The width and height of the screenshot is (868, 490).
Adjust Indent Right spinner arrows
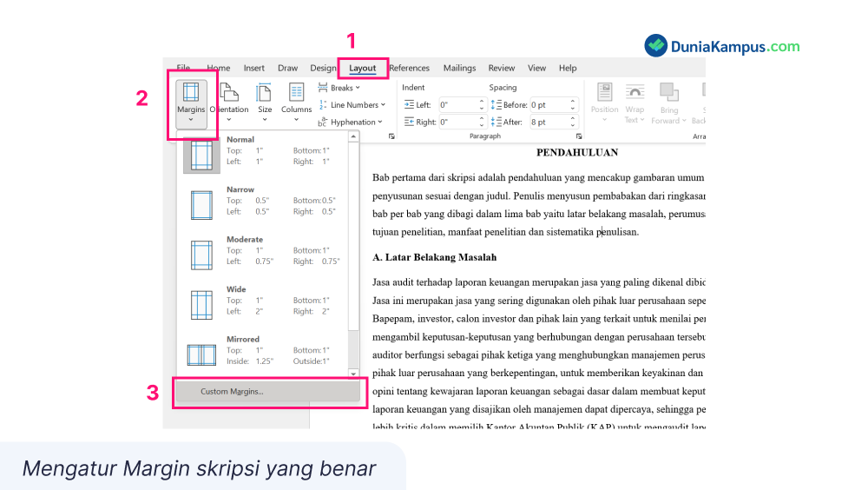point(482,122)
